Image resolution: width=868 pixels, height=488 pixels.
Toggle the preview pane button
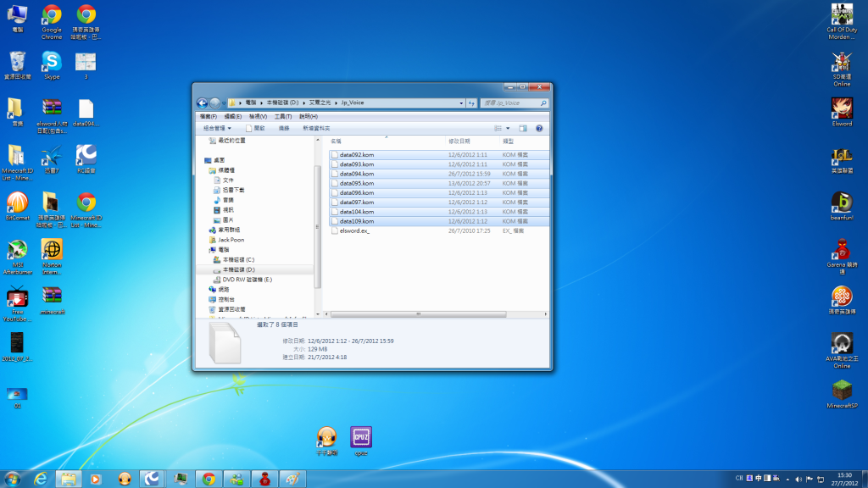pyautogui.click(x=523, y=128)
